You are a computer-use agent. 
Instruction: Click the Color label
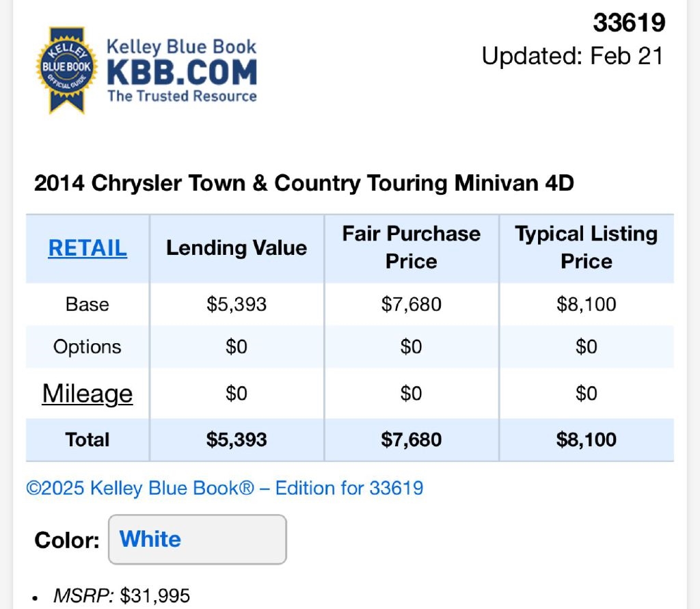67,540
